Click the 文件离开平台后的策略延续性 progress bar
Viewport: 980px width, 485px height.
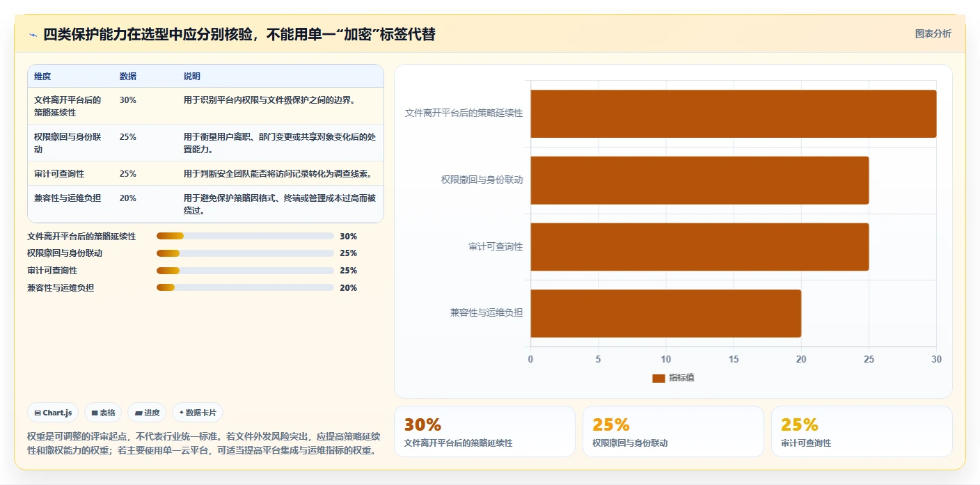pyautogui.click(x=245, y=236)
